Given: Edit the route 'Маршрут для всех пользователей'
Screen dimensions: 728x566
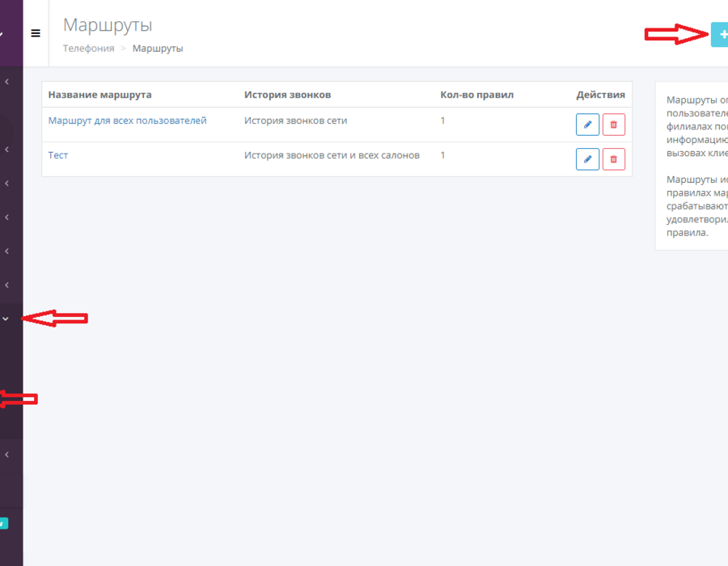Looking at the screenshot, I should click(x=587, y=125).
